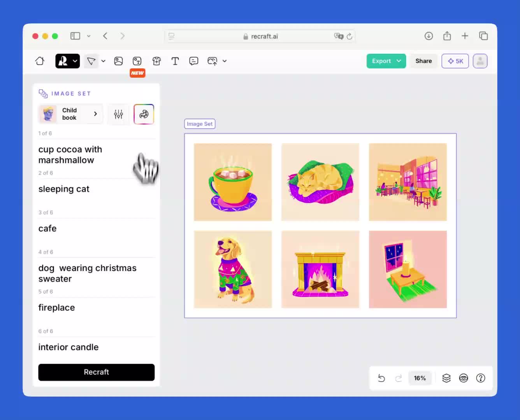Open the mockup t-shirt tool
520x420 pixels.
[156, 61]
